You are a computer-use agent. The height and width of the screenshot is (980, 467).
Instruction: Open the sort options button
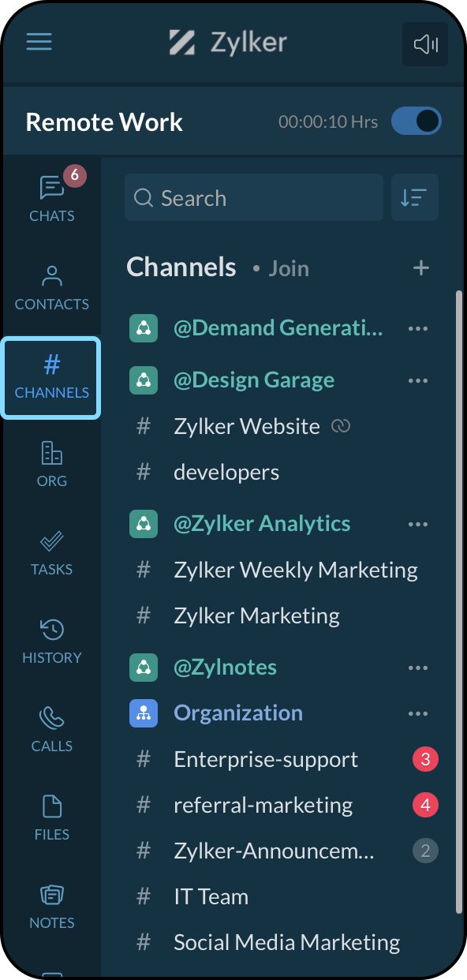pyautogui.click(x=415, y=197)
